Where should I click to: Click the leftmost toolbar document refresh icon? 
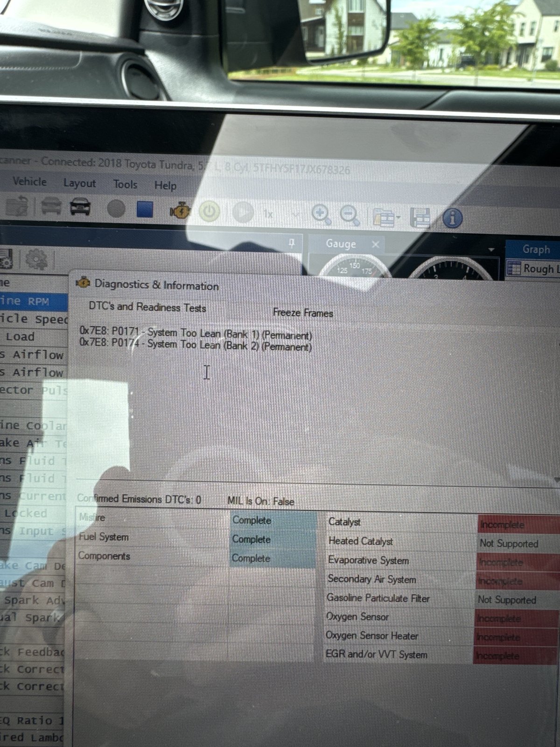(x=17, y=207)
